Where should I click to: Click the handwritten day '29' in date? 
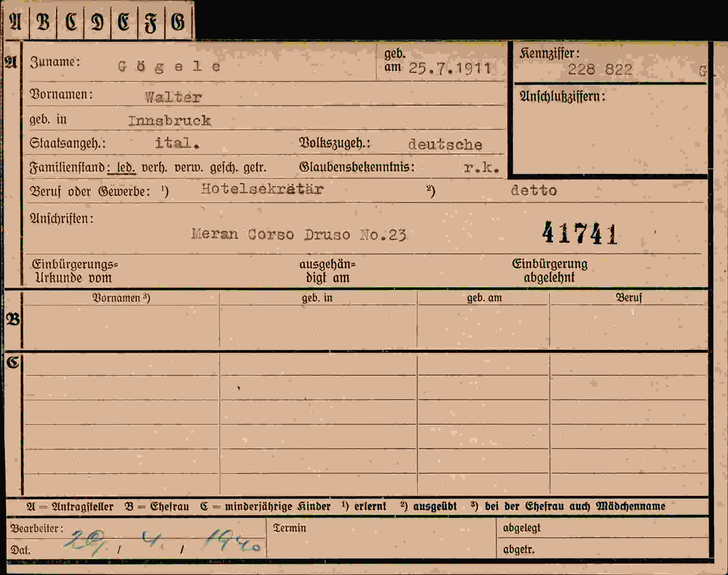click(84, 543)
